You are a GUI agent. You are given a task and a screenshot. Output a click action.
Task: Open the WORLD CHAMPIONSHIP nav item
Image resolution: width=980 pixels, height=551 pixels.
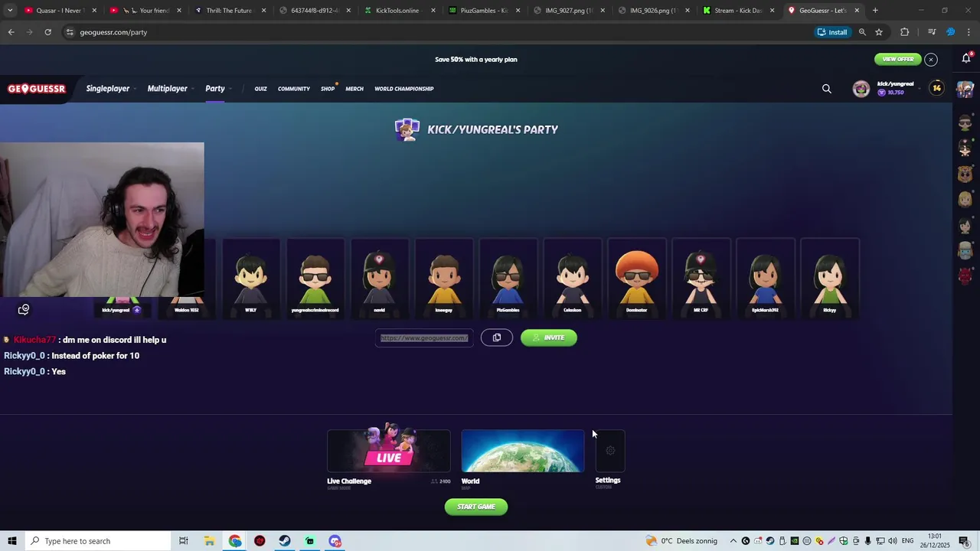point(404,89)
